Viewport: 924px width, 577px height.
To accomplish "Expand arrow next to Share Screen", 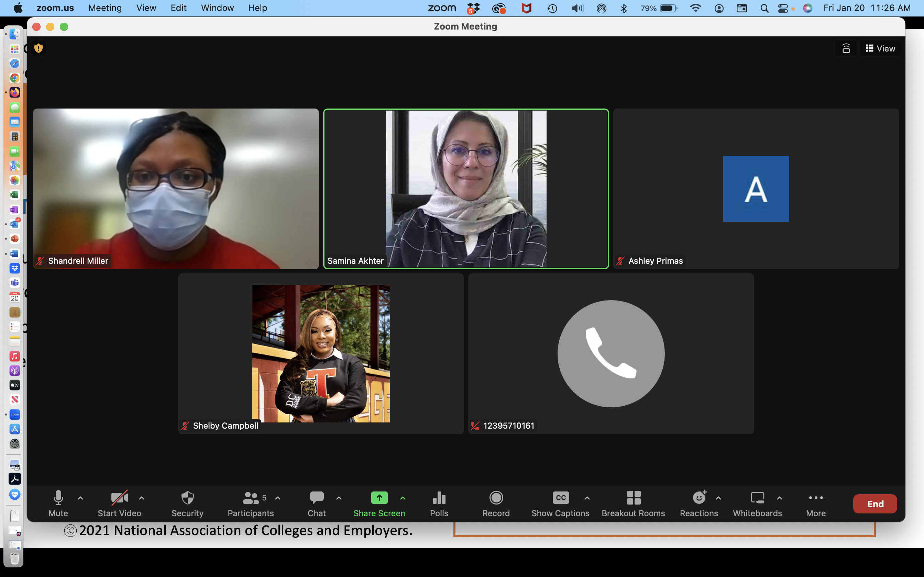I will tap(403, 498).
